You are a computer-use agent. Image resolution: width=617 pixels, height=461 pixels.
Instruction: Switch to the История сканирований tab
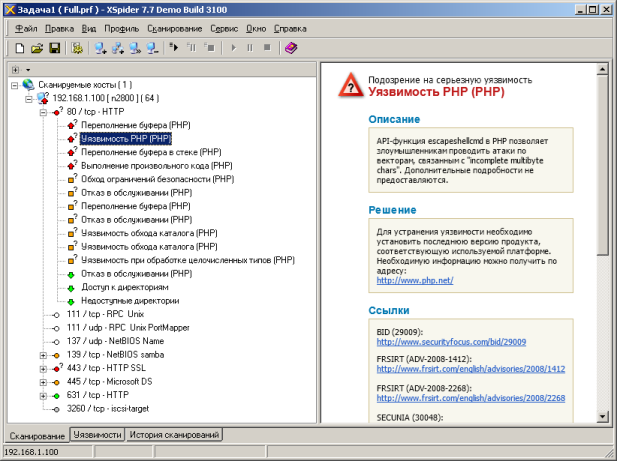click(x=174, y=435)
